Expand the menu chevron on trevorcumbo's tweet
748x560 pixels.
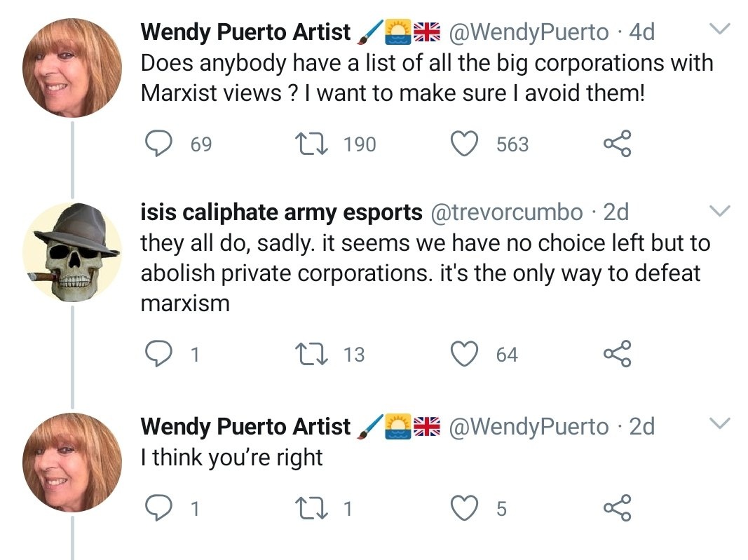(721, 210)
